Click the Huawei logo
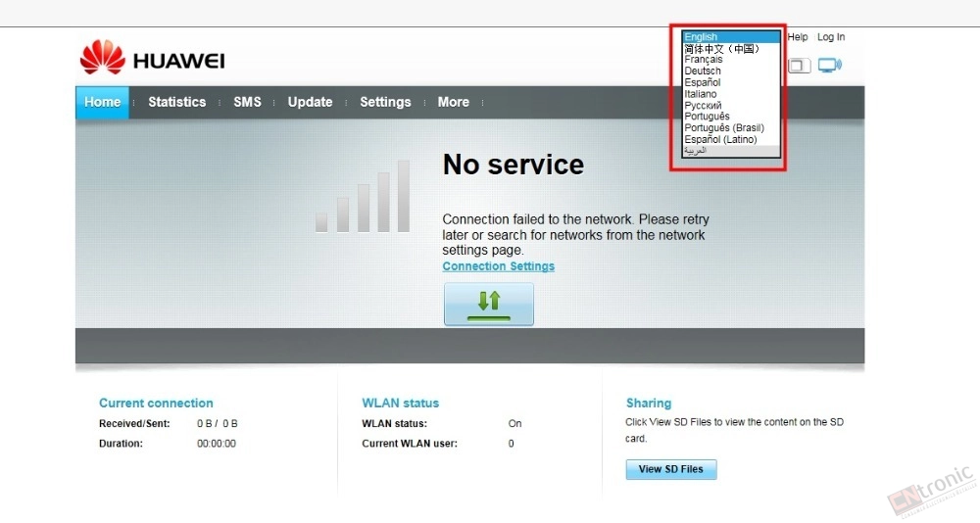980x523 pixels. point(153,58)
